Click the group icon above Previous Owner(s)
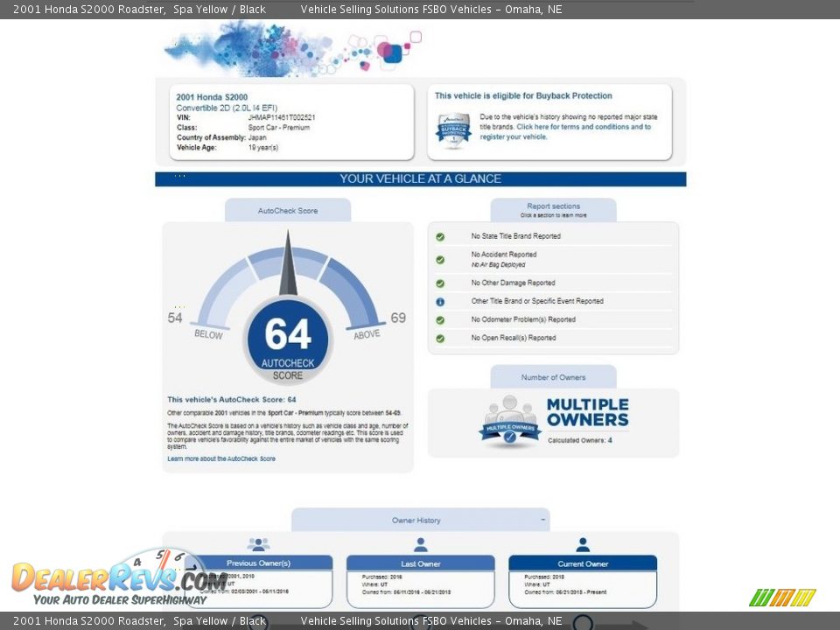 pos(258,544)
